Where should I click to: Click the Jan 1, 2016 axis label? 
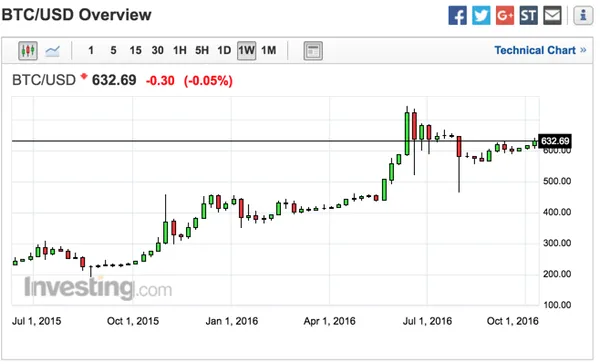pos(232,321)
